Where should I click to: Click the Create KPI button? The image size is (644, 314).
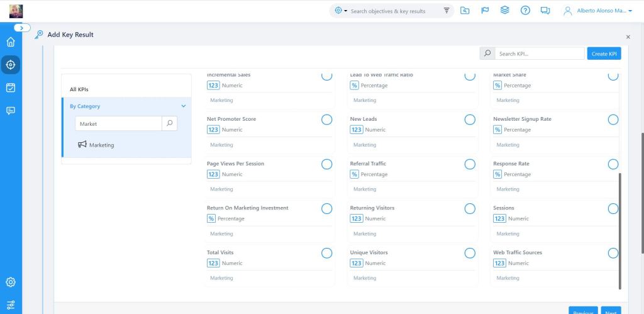click(x=604, y=54)
